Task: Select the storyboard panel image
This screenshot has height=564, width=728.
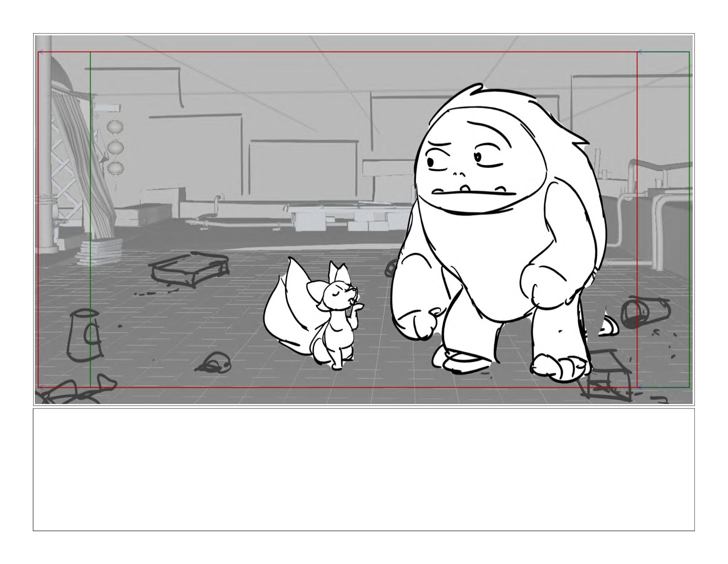Action: (364, 219)
